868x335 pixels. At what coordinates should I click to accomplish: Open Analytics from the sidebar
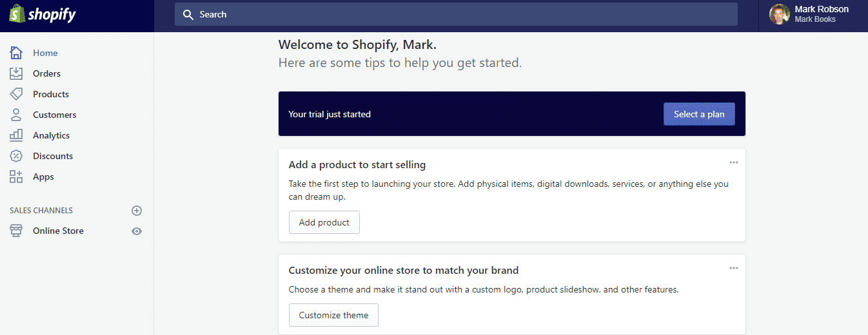pos(51,135)
